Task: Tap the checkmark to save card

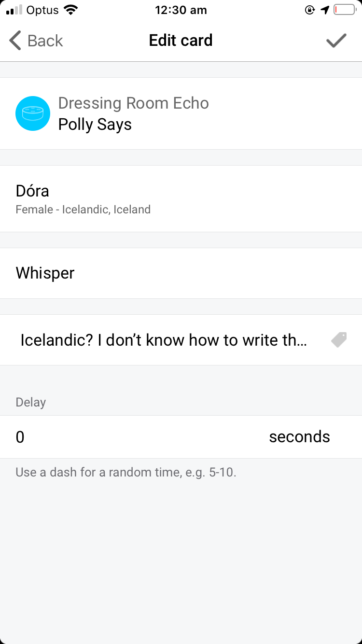Action: (336, 41)
